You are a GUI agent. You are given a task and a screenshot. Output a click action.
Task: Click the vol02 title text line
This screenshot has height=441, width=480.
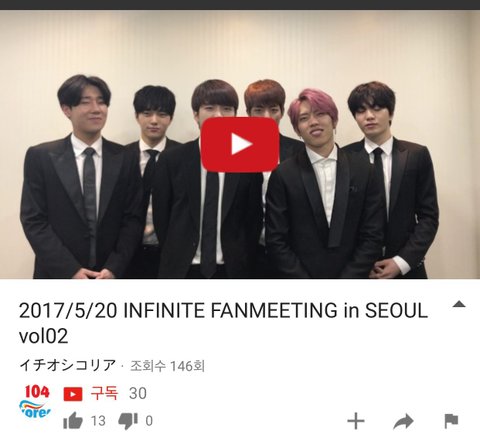(x=43, y=336)
